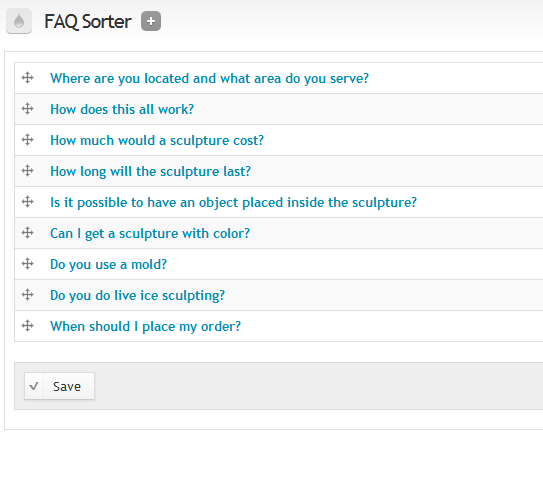Grab the move handle for 'Where are you located'
Image resolution: width=543 pixels, height=480 pixels.
pyautogui.click(x=27, y=78)
